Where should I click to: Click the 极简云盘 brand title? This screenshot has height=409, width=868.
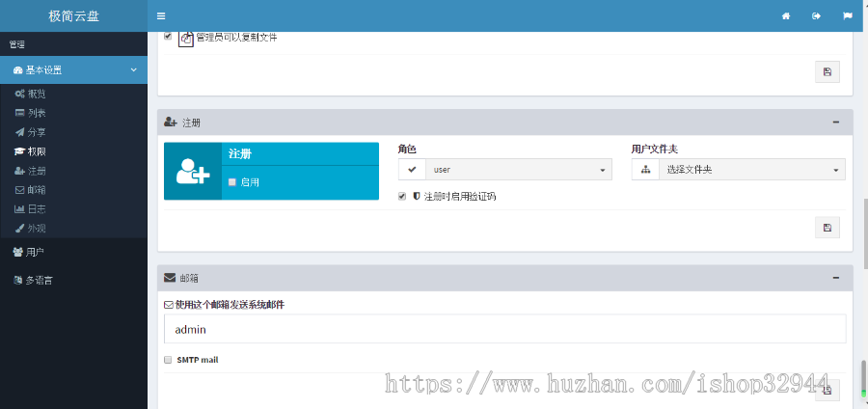tap(73, 16)
